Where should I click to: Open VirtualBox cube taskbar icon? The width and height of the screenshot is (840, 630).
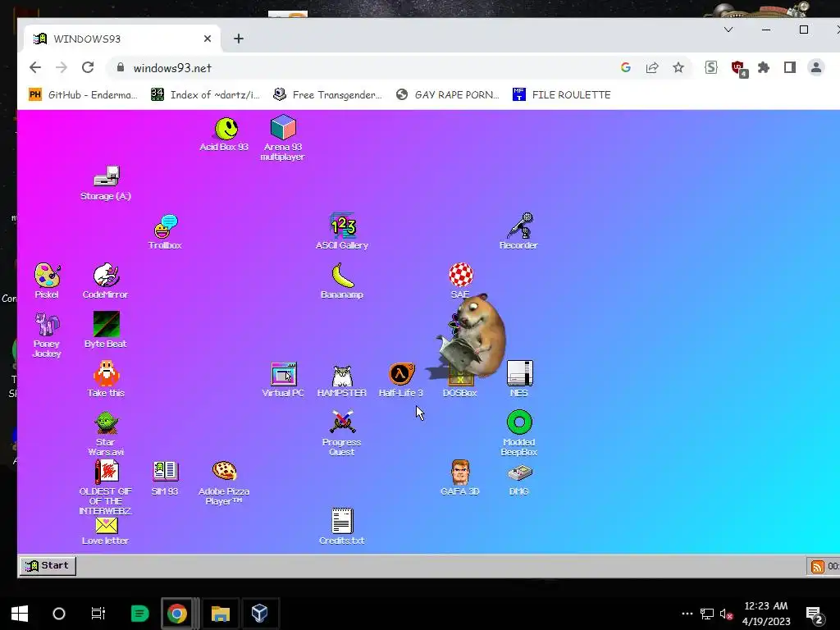(x=260, y=614)
